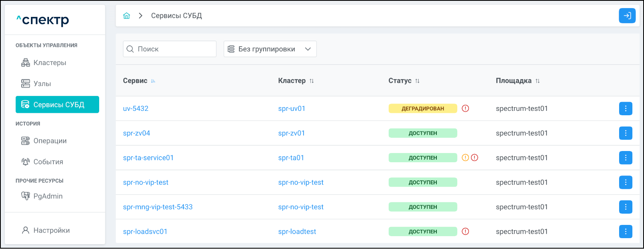Open the Операции history section
Image resolution: width=644 pixels, height=249 pixels.
click(x=50, y=141)
